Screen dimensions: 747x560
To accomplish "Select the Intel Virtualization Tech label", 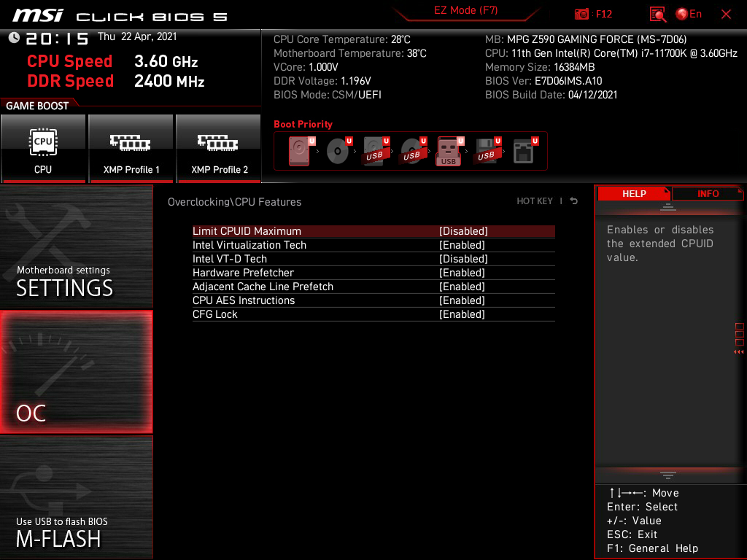I will (249, 245).
